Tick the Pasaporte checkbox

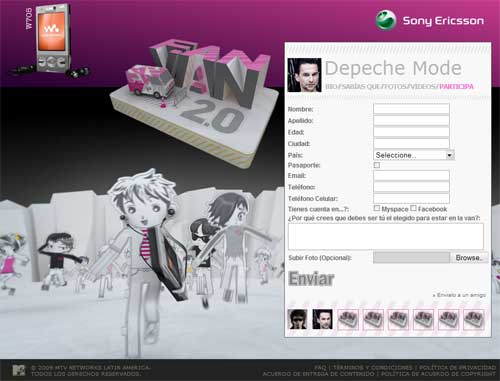pyautogui.click(x=377, y=165)
